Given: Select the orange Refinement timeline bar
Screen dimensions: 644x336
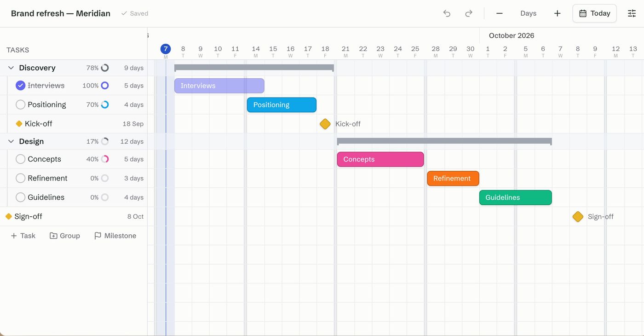Looking at the screenshot, I should point(453,179).
